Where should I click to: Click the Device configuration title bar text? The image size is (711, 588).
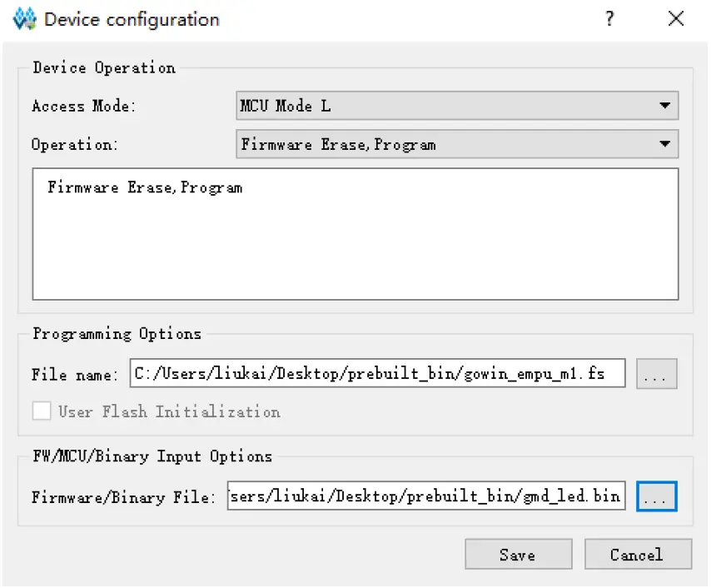[133, 18]
